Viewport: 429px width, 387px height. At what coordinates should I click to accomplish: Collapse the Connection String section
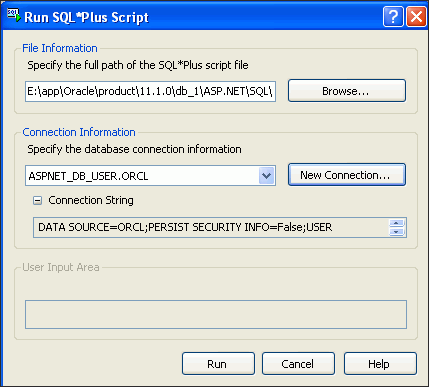[38, 201]
